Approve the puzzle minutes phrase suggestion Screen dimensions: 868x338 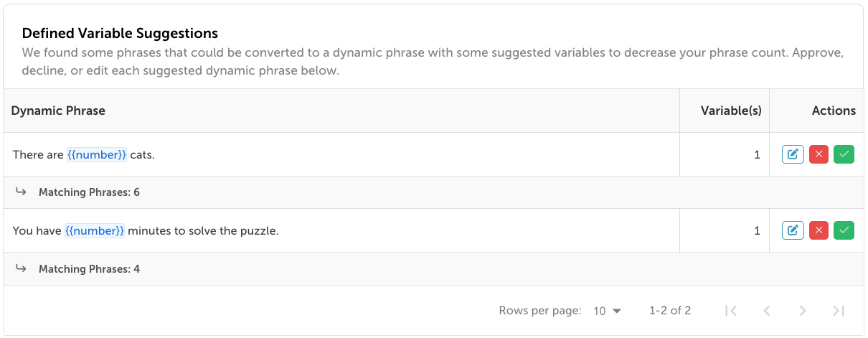(844, 230)
